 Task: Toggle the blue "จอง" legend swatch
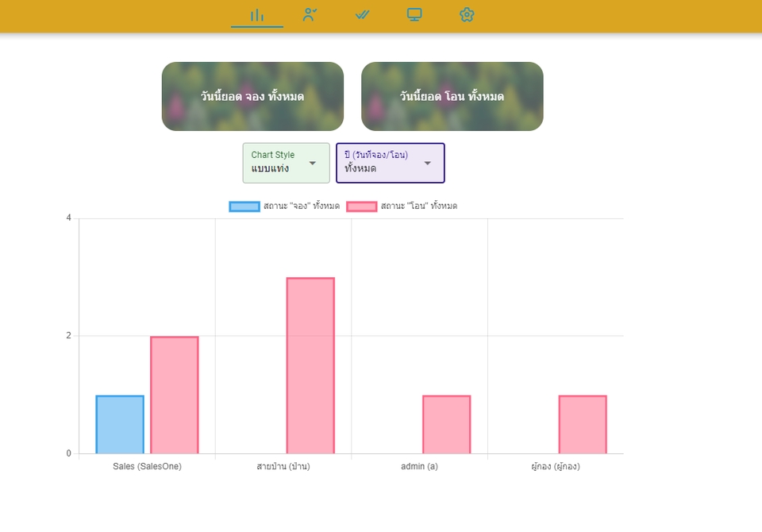[244, 206]
